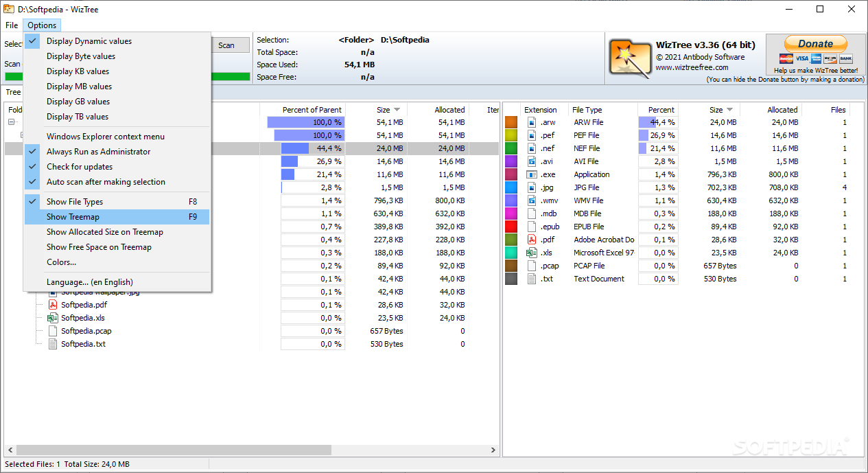The height and width of the screenshot is (473, 868).
Task: Open Colors... settings
Action: (x=117, y=262)
